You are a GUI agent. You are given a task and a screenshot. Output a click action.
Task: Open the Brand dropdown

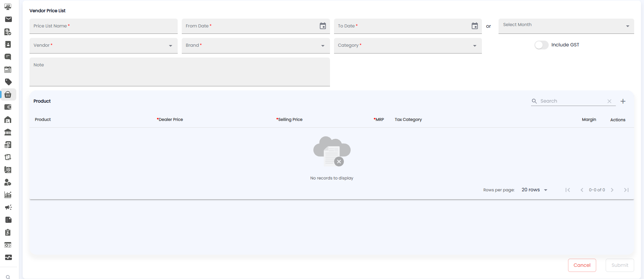coord(256,45)
